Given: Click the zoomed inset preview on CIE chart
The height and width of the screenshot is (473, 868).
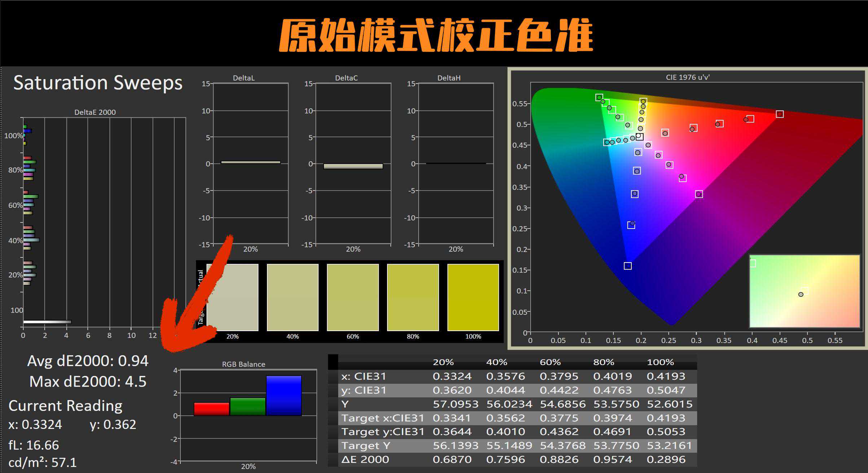Looking at the screenshot, I should point(805,291).
